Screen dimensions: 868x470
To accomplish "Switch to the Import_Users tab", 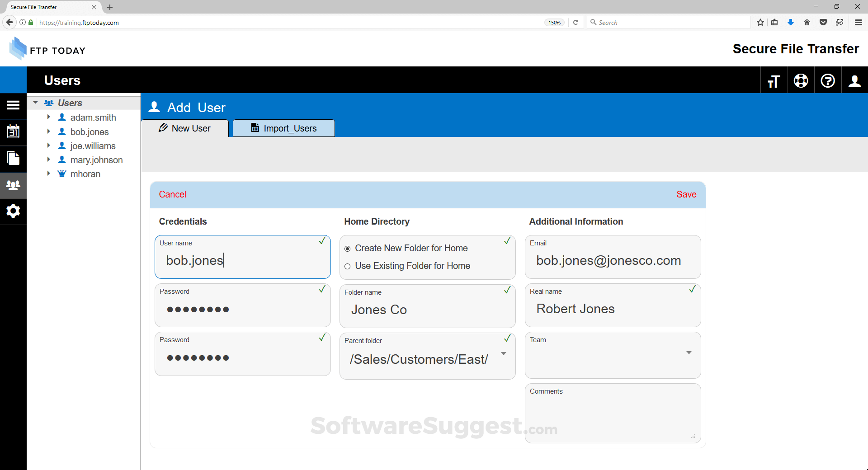I will pyautogui.click(x=283, y=128).
